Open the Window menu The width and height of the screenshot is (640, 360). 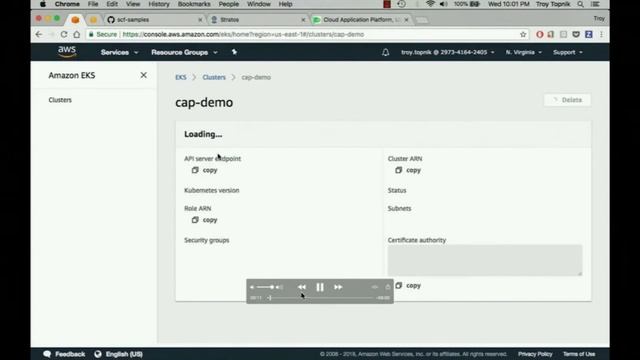258,4
